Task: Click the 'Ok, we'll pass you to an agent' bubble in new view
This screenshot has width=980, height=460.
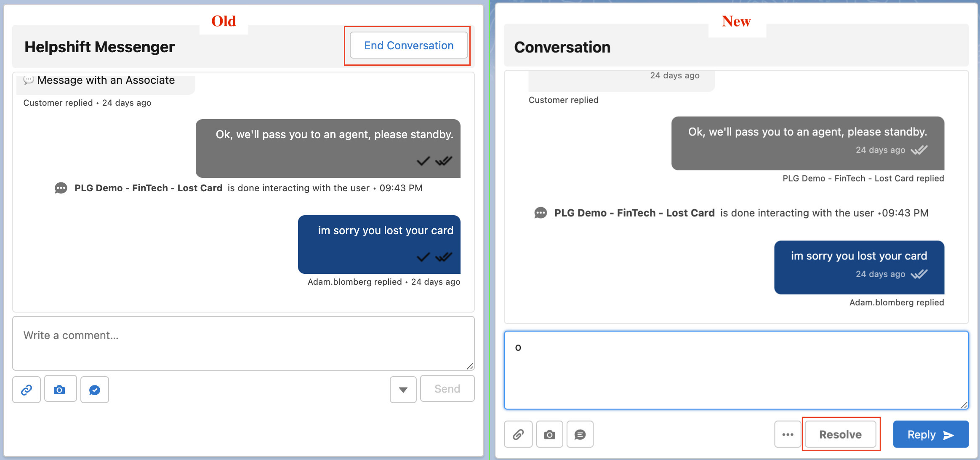Action: [807, 143]
